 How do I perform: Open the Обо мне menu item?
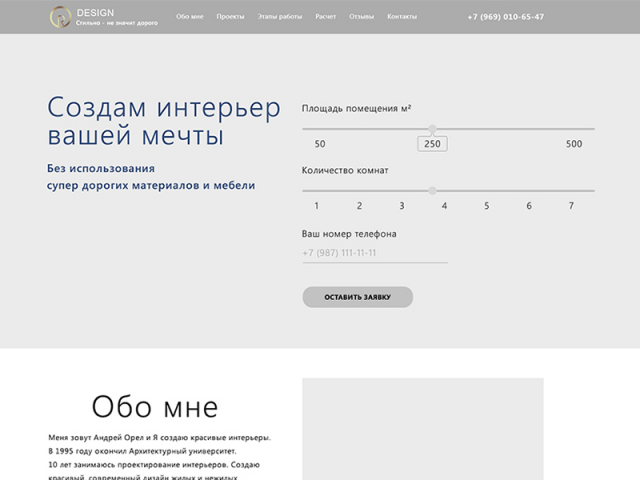coord(190,17)
